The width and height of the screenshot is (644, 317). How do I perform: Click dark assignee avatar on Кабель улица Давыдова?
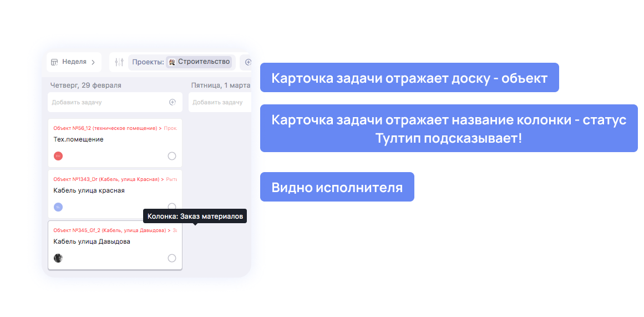point(58,258)
